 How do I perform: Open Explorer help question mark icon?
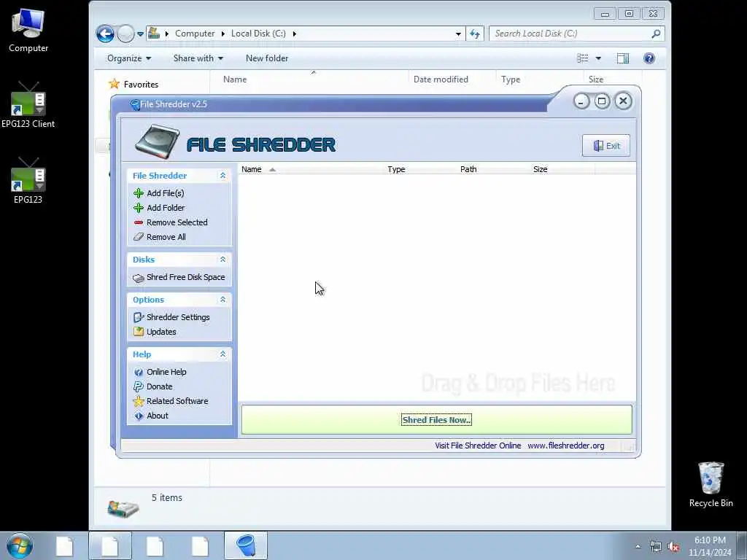click(x=649, y=58)
